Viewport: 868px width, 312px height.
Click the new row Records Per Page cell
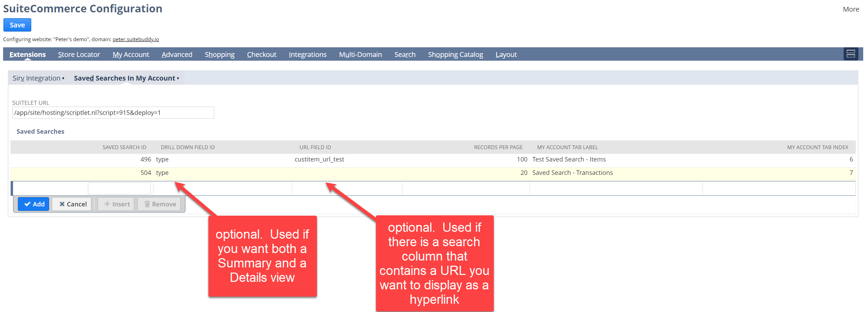pyautogui.click(x=466, y=188)
